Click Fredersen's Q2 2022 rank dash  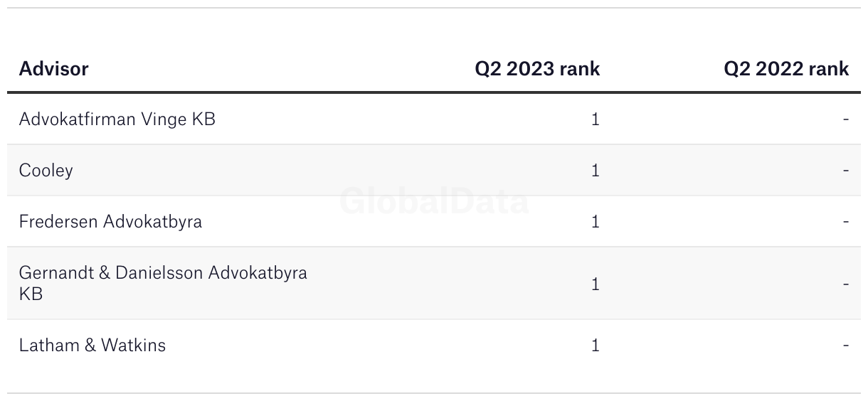(845, 222)
